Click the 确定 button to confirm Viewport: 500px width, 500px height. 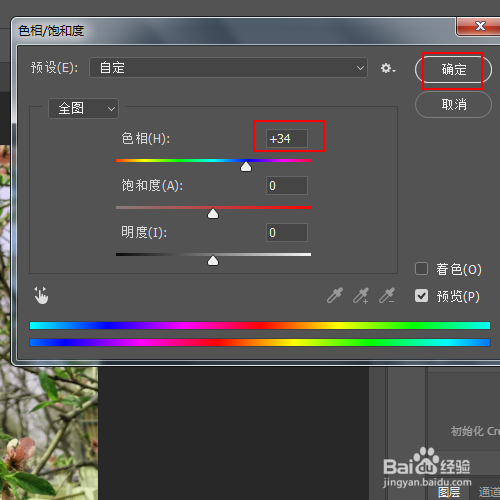tap(453, 70)
